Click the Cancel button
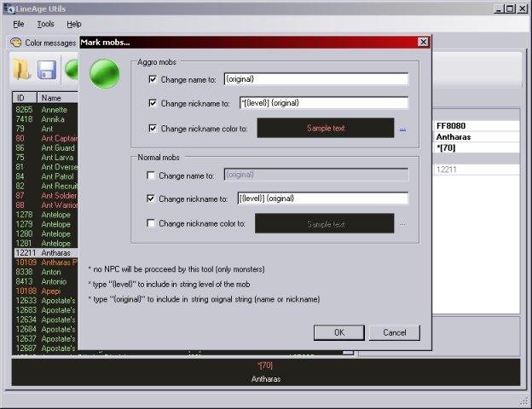This screenshot has height=409, width=532. coord(394,332)
